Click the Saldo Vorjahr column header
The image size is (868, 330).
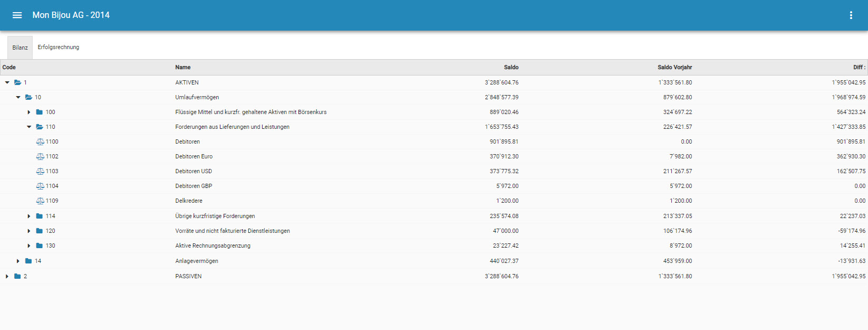click(x=674, y=67)
